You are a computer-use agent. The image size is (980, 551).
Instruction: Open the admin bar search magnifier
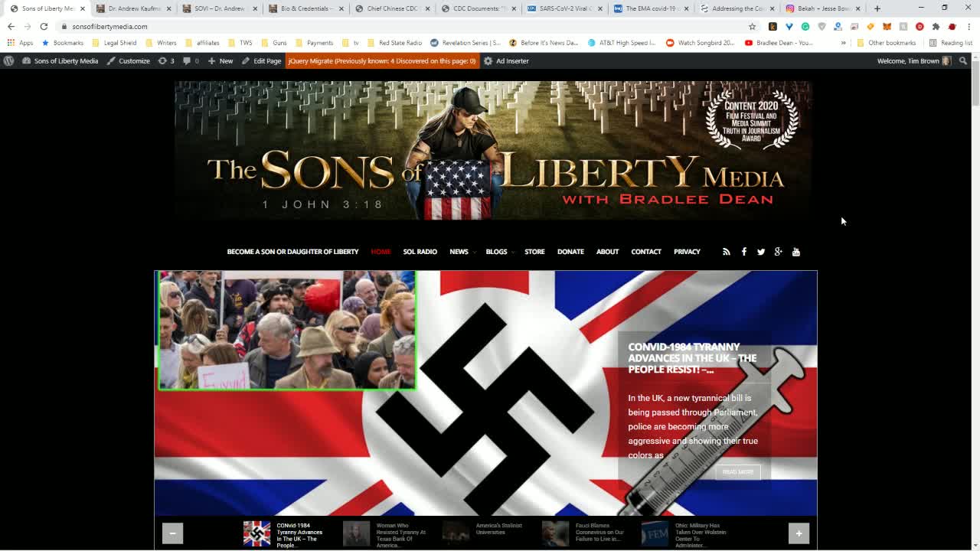coord(963,60)
